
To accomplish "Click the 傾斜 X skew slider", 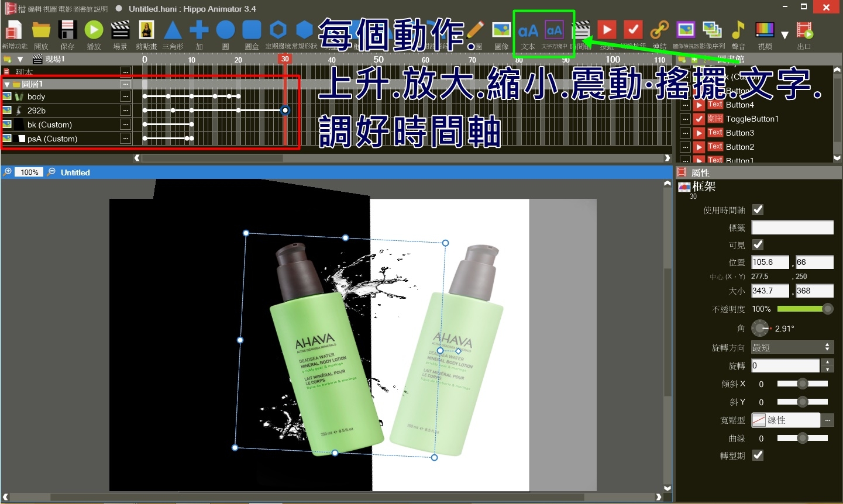I will point(803,384).
